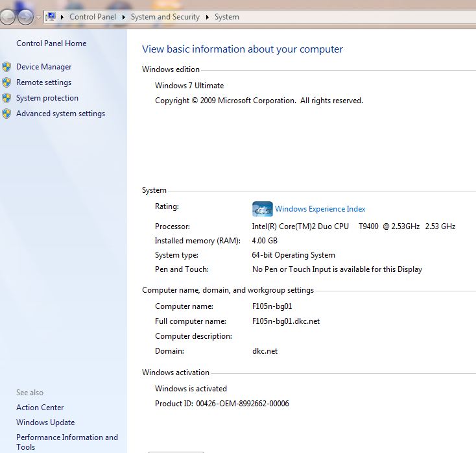
Task: Click the System protection shield icon
Action: (6, 98)
